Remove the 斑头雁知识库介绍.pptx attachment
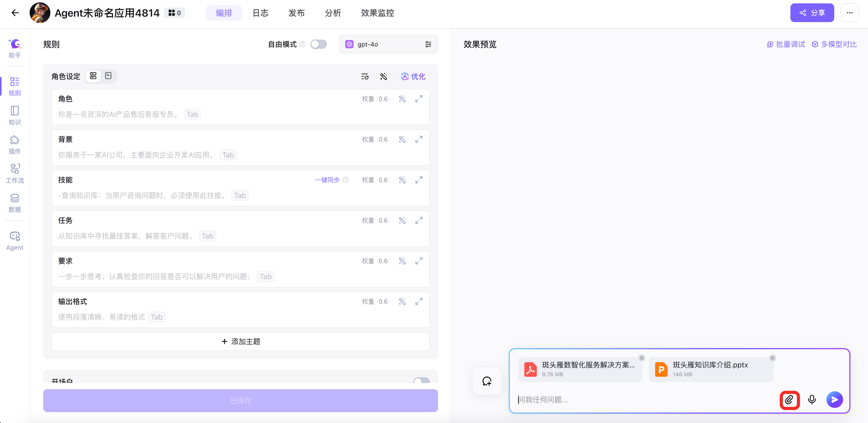Screen dimensions: 868x423 tap(772, 358)
